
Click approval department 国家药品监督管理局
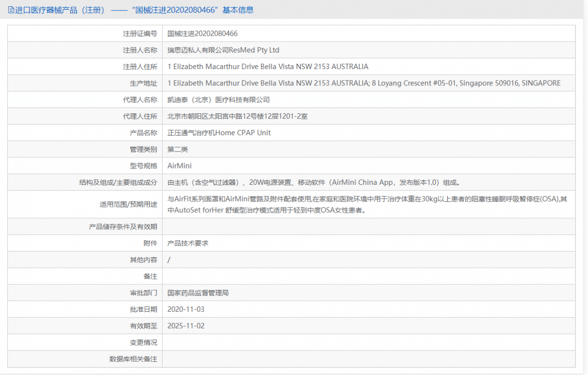[x=198, y=293]
